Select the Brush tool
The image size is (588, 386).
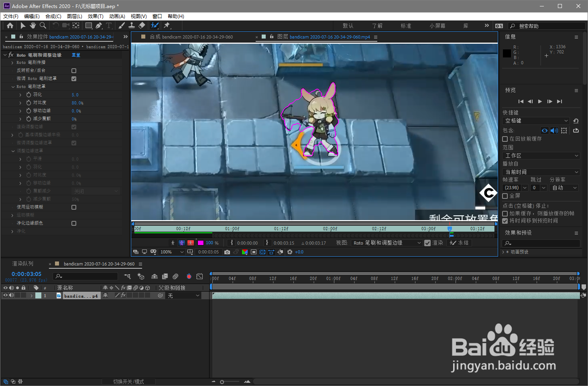click(122, 25)
